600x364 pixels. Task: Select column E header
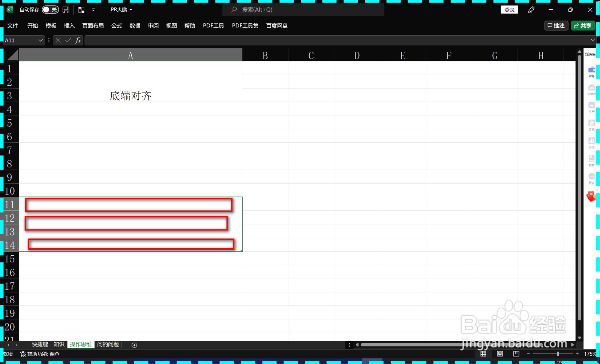click(x=403, y=55)
